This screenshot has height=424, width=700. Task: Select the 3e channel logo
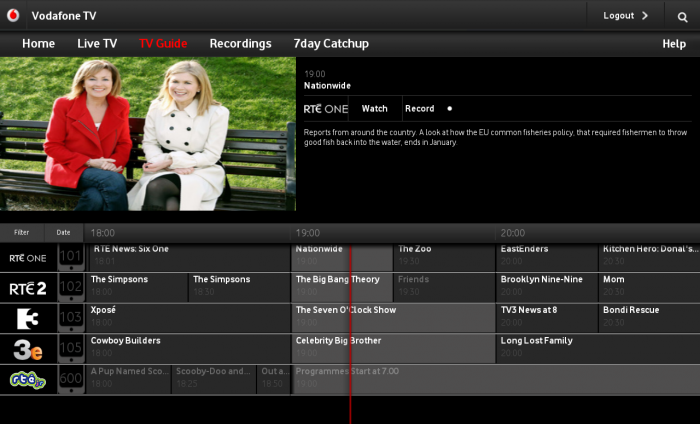28,349
